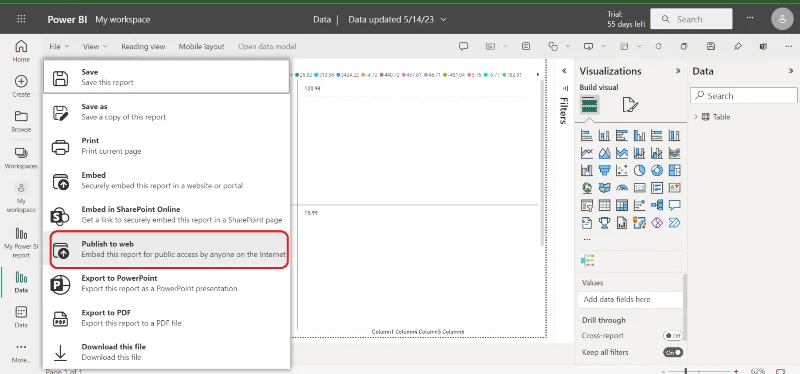Viewport: 800px width, 374px height.
Task: Click Fit to page icon at bottom right
Action: (780, 371)
